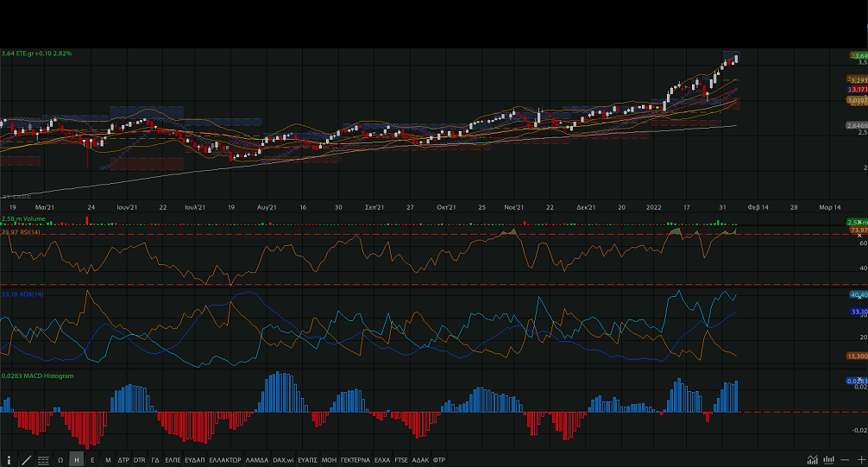Click the info icon in bottom toolbar

9,460
